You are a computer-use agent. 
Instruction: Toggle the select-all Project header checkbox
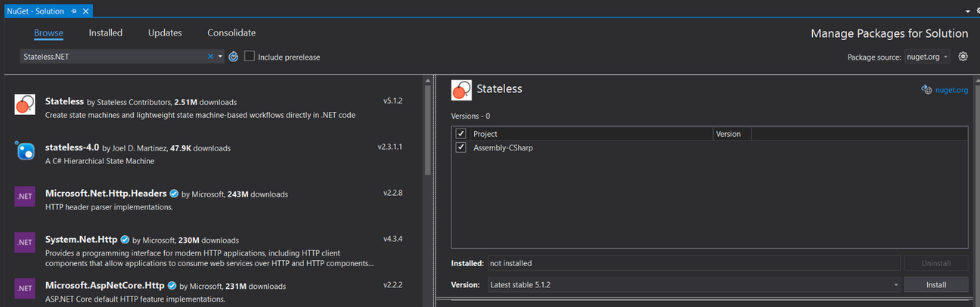[x=461, y=134]
